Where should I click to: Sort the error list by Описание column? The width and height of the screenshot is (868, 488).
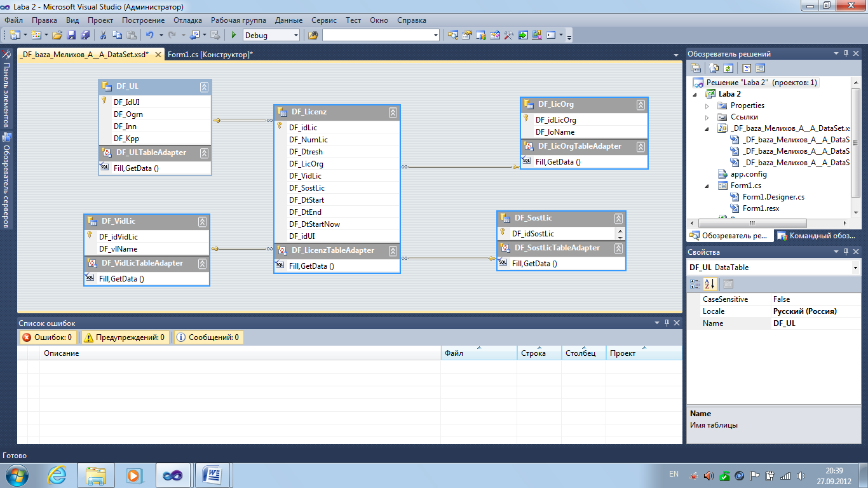pyautogui.click(x=240, y=353)
